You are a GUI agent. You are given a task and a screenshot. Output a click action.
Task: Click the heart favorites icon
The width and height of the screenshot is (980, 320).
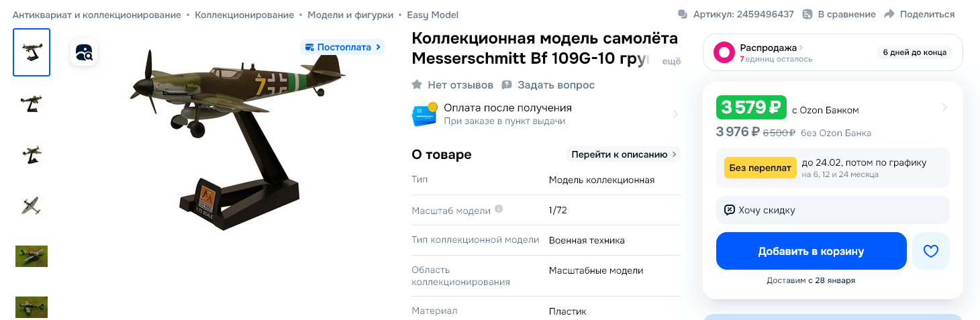(930, 252)
